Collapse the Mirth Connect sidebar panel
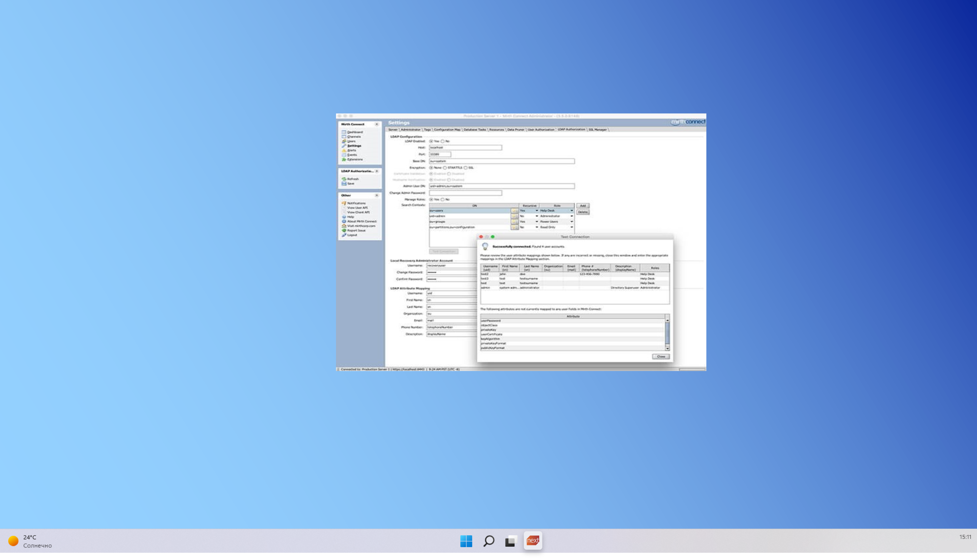 click(x=377, y=124)
